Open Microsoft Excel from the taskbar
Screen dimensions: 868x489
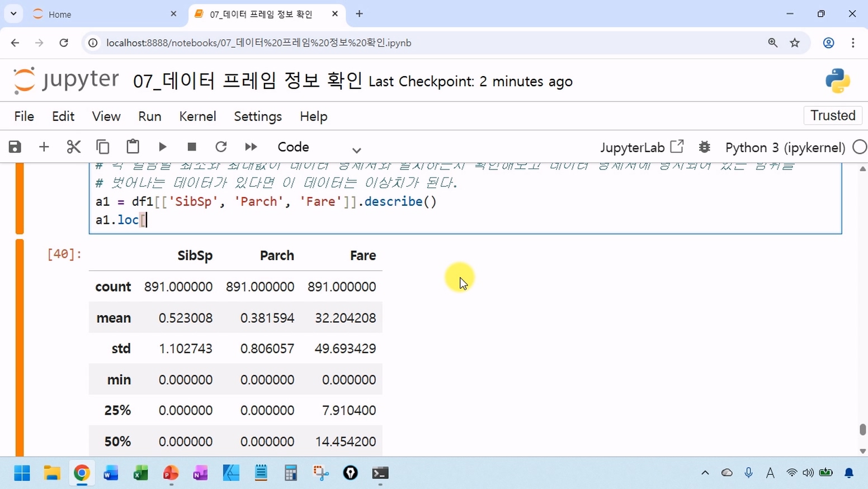(140, 473)
